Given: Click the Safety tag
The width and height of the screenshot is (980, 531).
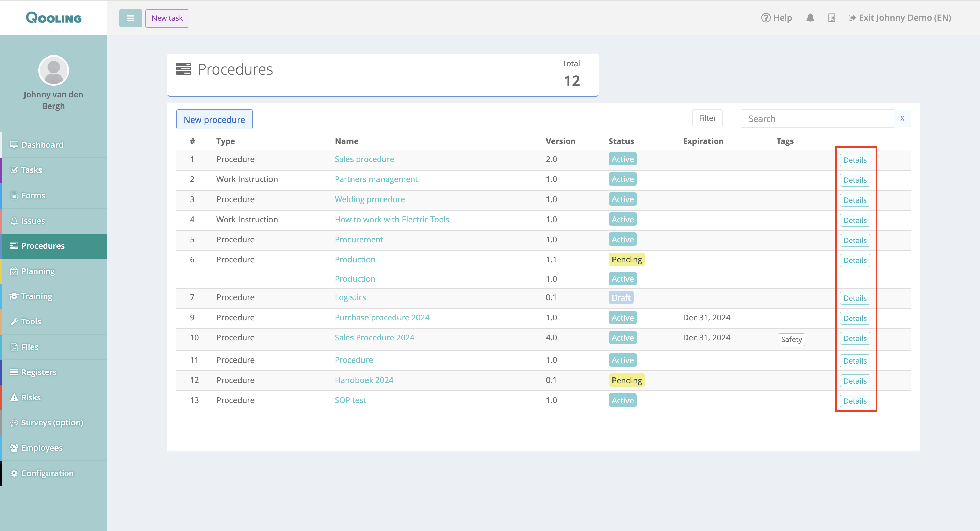Looking at the screenshot, I should click(x=791, y=340).
